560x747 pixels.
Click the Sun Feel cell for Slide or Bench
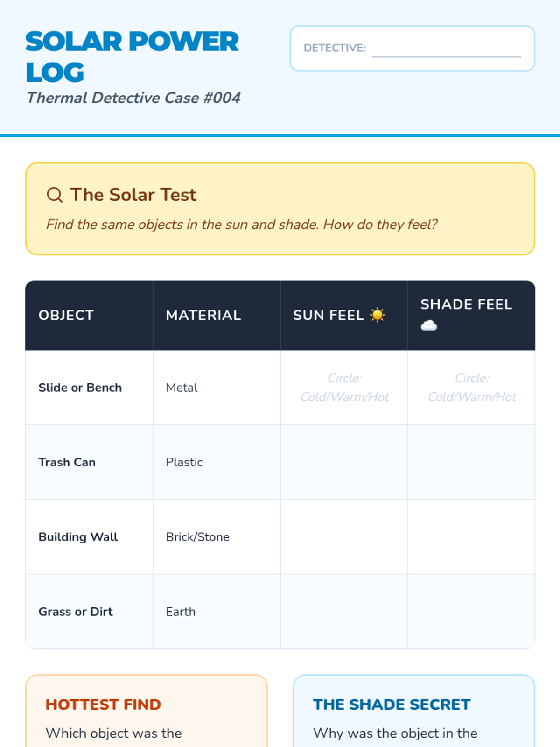(344, 388)
